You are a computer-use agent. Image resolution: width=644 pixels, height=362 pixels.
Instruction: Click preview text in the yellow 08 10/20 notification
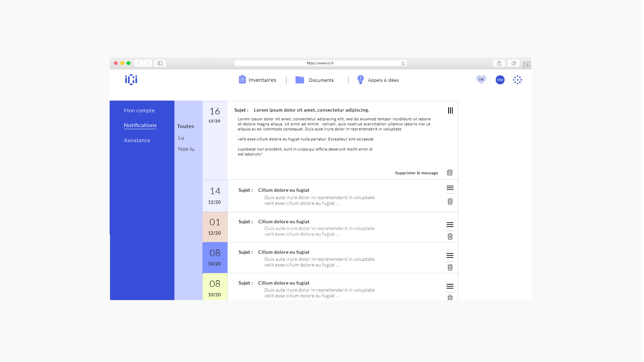[319, 293]
